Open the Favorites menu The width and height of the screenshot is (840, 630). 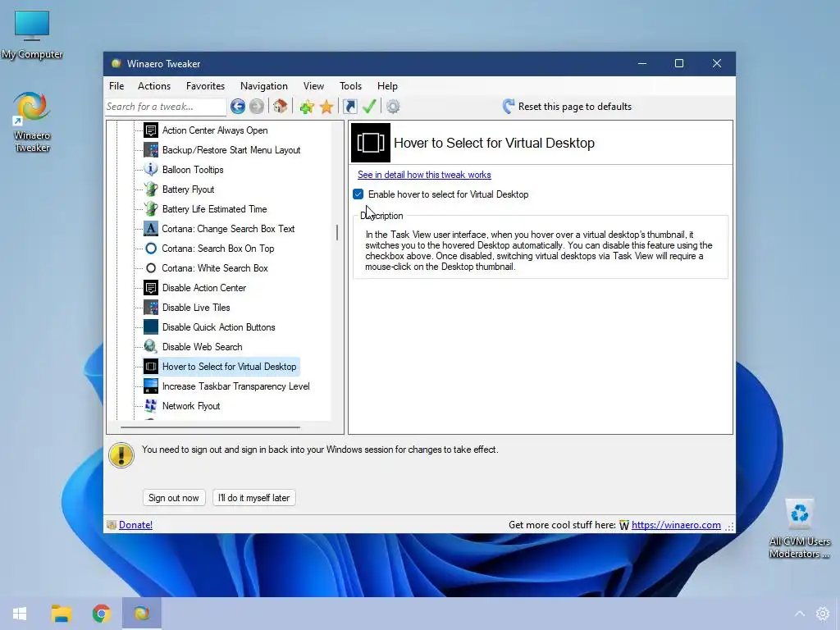click(x=205, y=85)
